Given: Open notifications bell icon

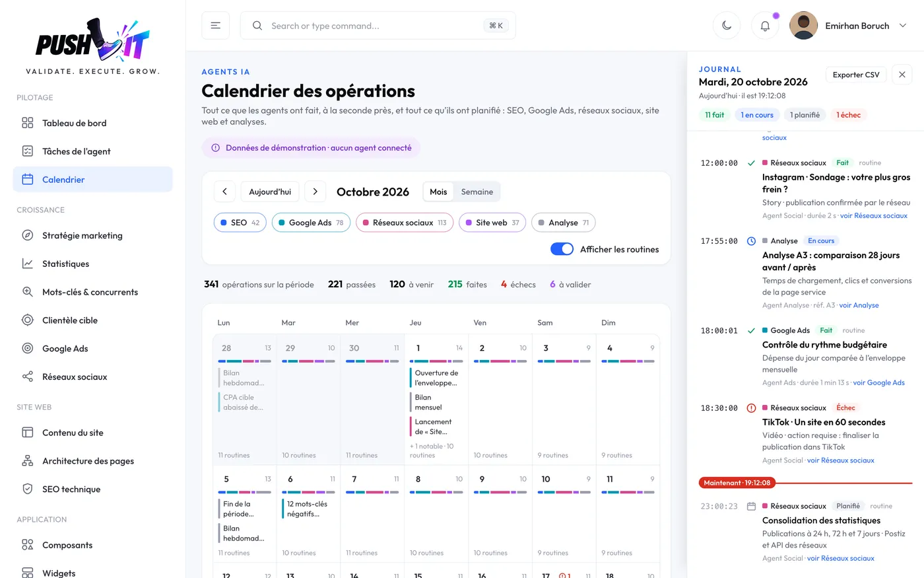Looking at the screenshot, I should pos(765,26).
